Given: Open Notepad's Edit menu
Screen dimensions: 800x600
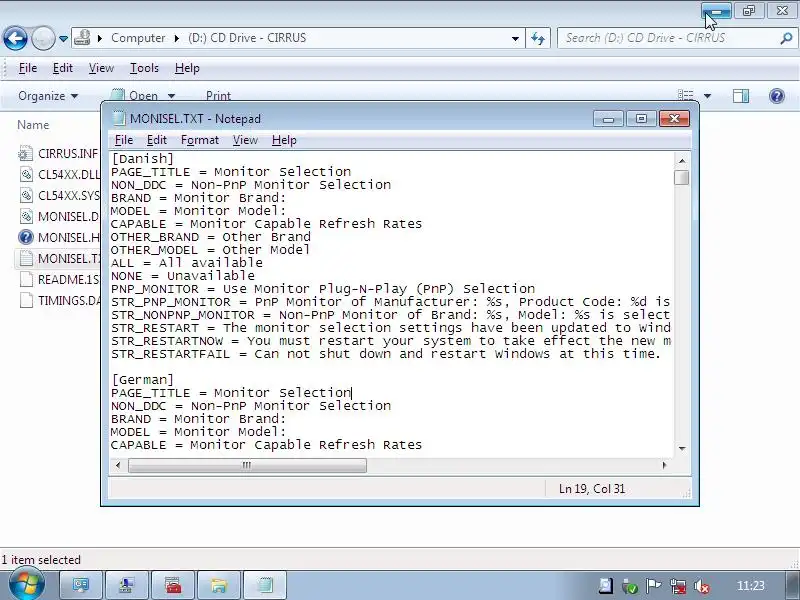Looking at the screenshot, I should (x=157, y=140).
